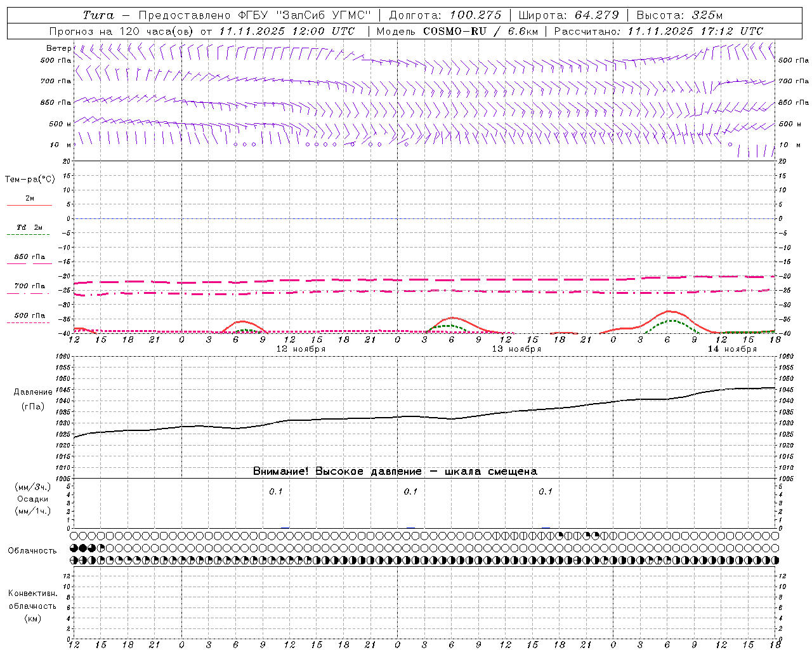Viewport: 812px width, 650px height.
Task: Click the '13 ноября' date label
Action: [516, 349]
